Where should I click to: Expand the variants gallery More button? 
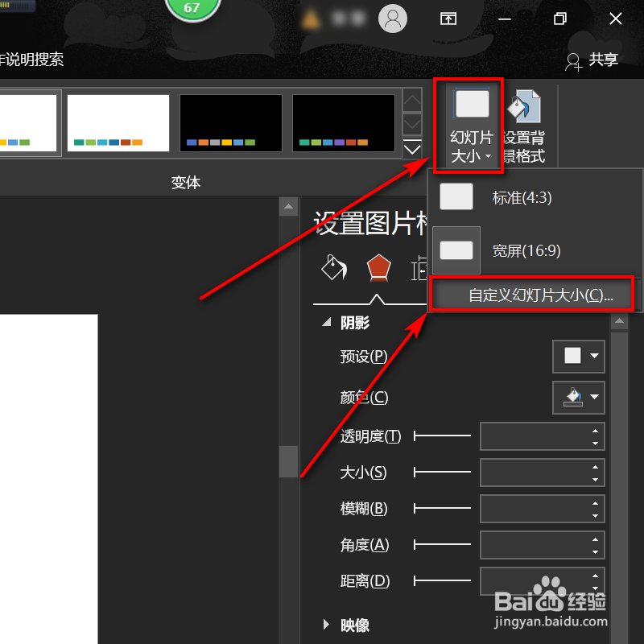pos(412,149)
